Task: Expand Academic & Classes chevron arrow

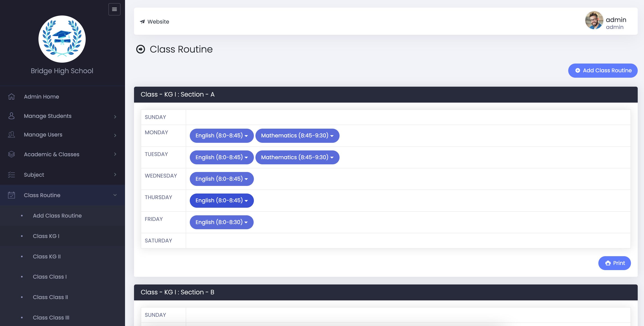Action: [x=115, y=154]
